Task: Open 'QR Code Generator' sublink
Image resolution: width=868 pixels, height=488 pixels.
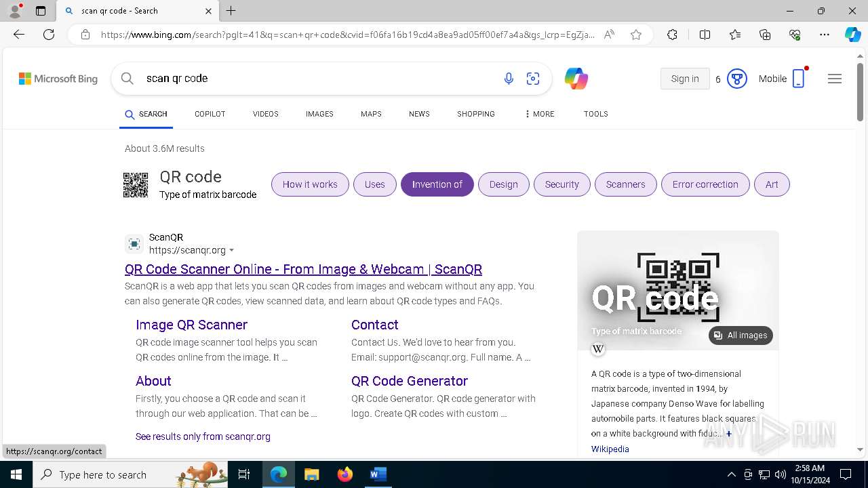Action: (410, 381)
